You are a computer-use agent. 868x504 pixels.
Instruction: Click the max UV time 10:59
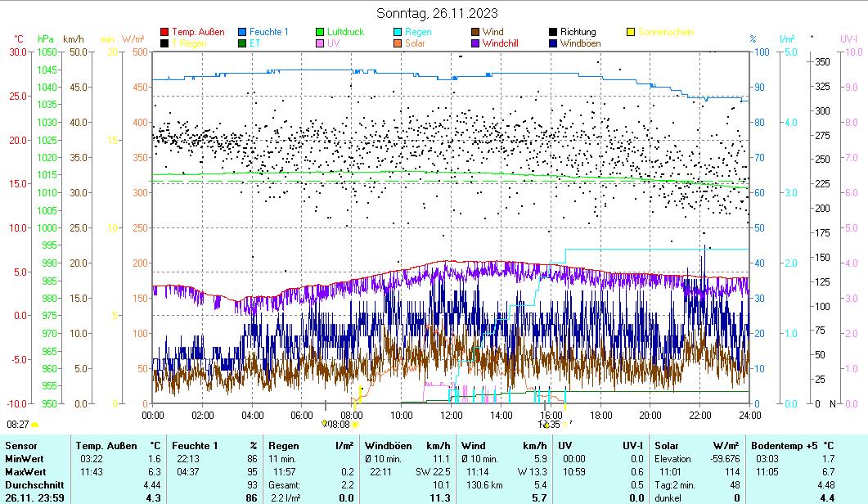[x=574, y=472]
